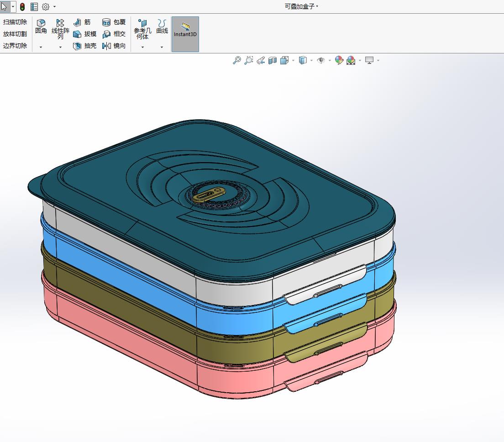Click the Rebuild traffic light icon
Viewport: 504px width, 442px height.
click(x=22, y=6)
